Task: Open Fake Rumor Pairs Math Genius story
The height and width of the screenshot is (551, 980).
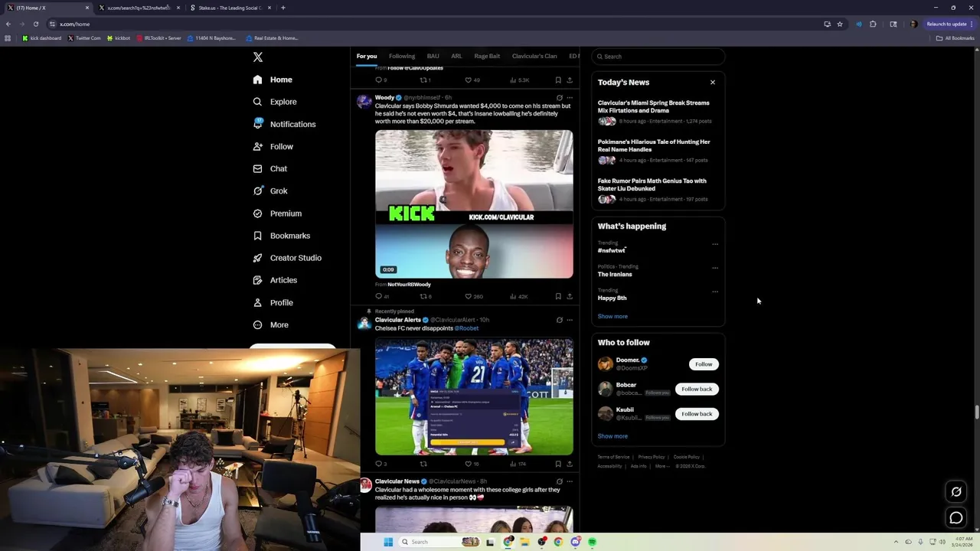Action: 658,190
